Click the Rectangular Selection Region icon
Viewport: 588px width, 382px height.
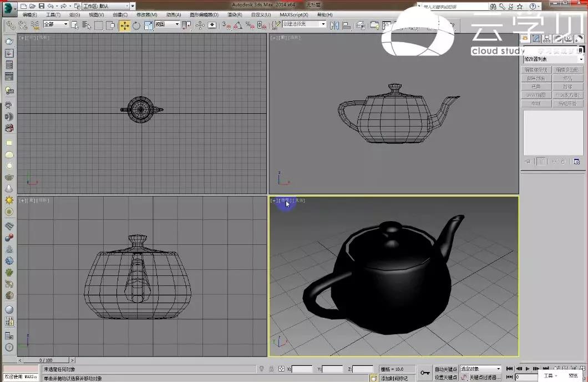click(x=99, y=25)
